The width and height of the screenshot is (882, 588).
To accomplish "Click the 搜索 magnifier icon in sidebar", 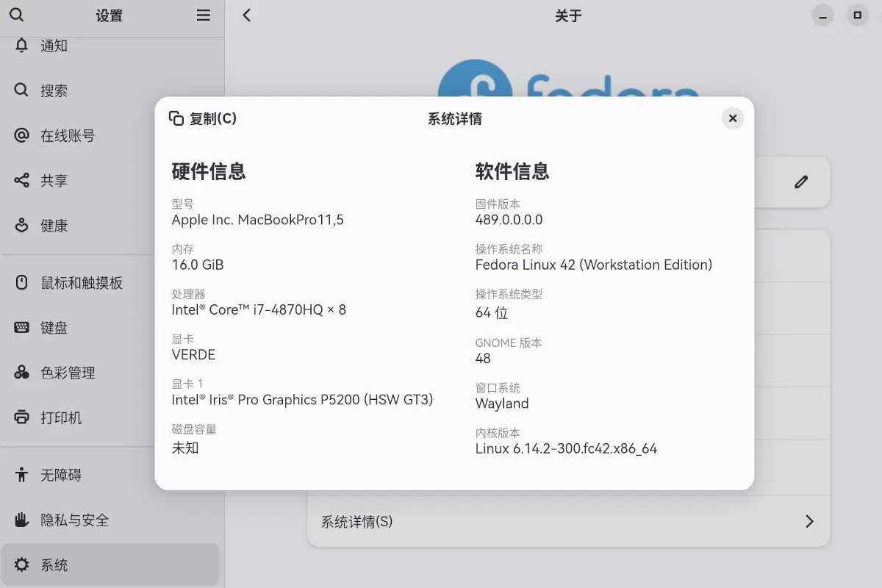I will point(21,90).
